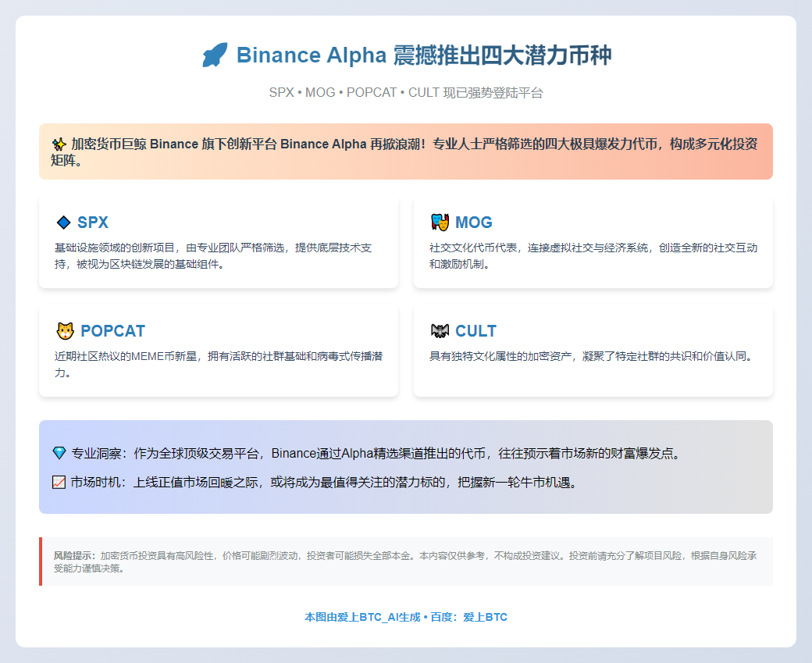Click the rocket icon beside the title
812x663 pixels.
tap(215, 55)
